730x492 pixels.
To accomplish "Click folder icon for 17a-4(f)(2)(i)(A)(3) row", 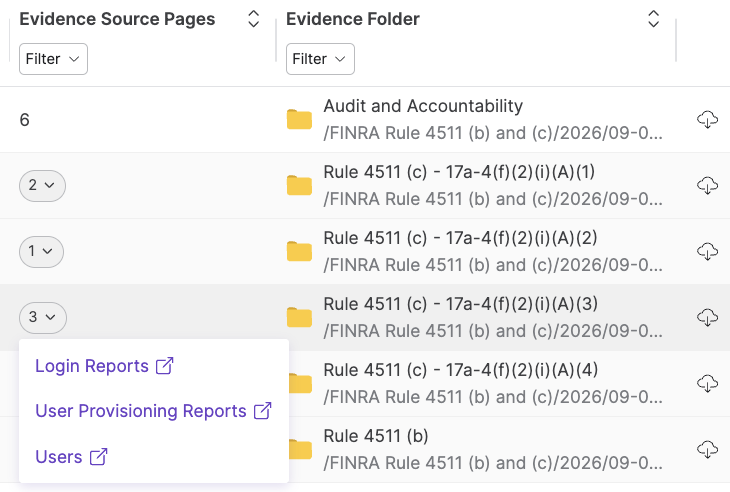I will pyautogui.click(x=299, y=317).
